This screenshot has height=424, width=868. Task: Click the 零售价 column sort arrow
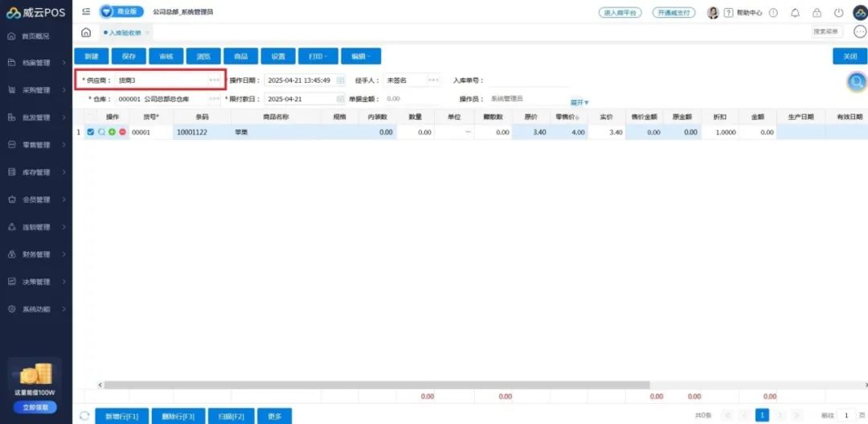(577, 117)
